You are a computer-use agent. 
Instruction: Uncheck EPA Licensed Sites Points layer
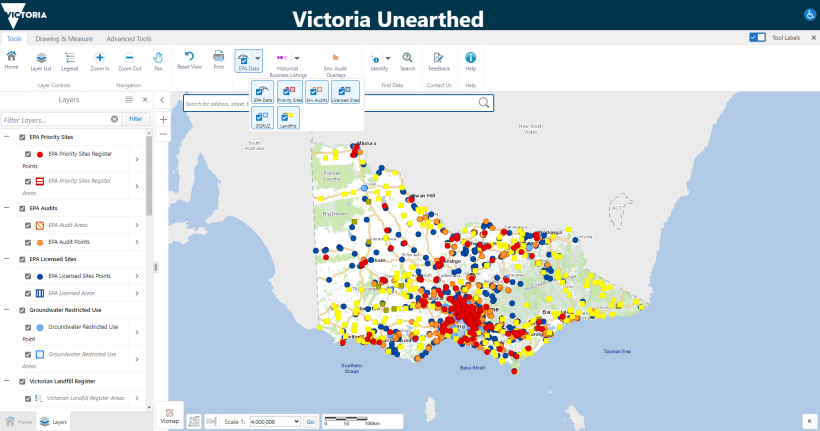pos(28,275)
